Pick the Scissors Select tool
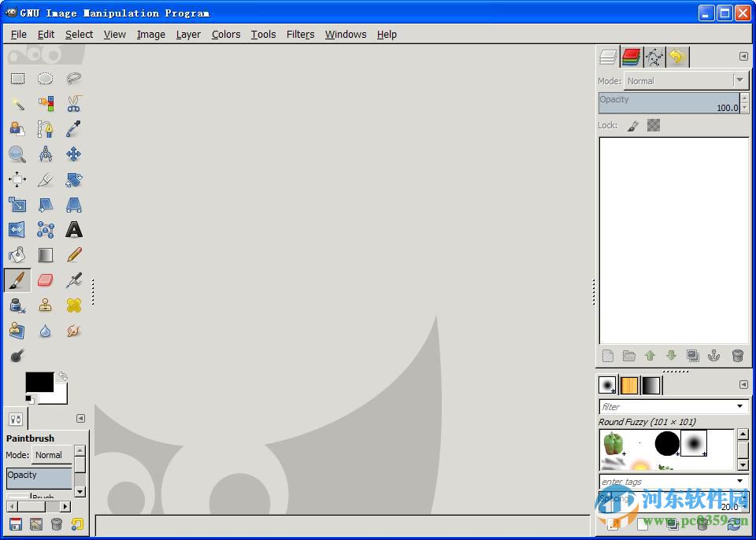Viewport: 756px width, 540px height. 74,104
